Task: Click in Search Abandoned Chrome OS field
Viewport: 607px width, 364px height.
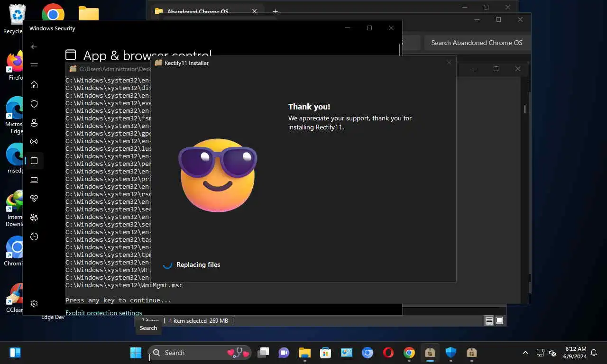Action: coord(477,43)
